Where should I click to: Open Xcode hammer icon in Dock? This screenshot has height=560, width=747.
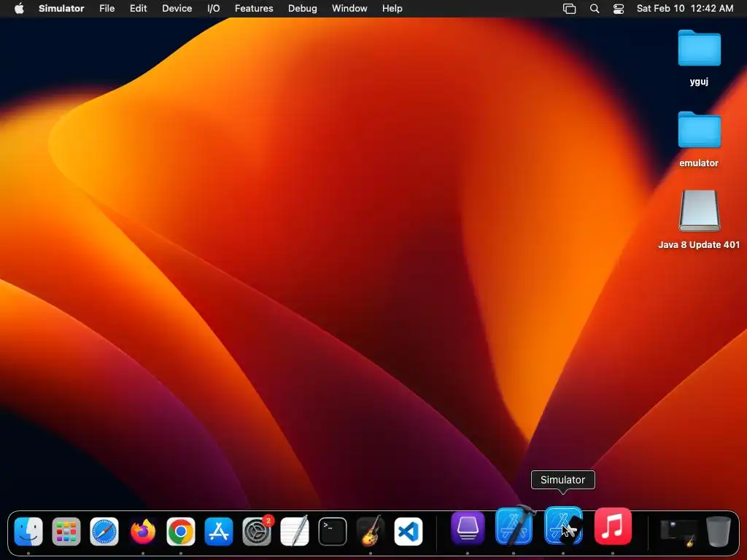(x=514, y=526)
